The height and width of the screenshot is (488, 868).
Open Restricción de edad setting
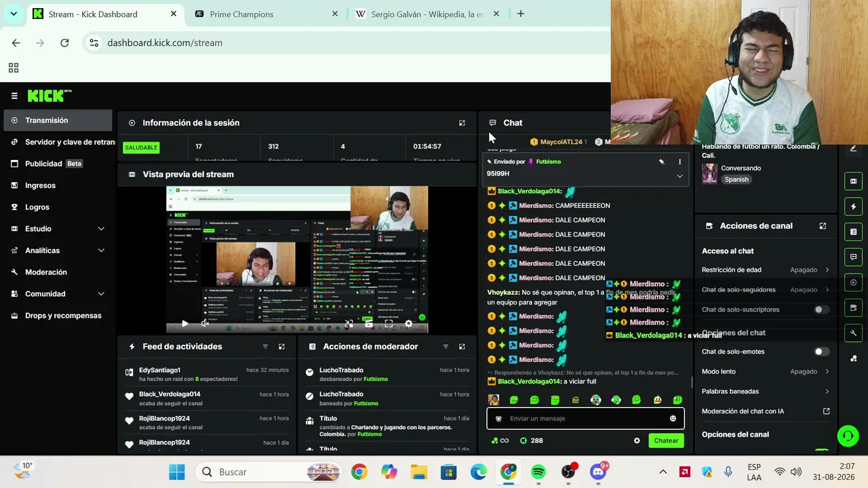coord(766,270)
